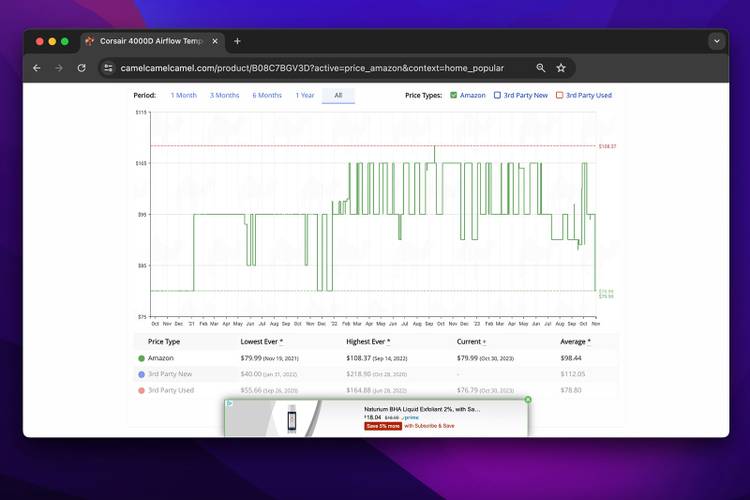Click the Naturium BHA Liquid Exfoliant ad title

422,409
